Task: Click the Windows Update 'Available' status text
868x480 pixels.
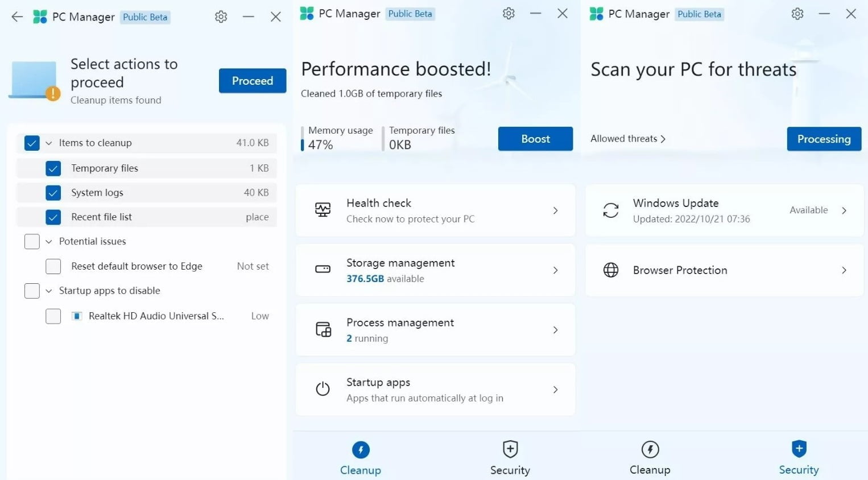Action: 809,210
